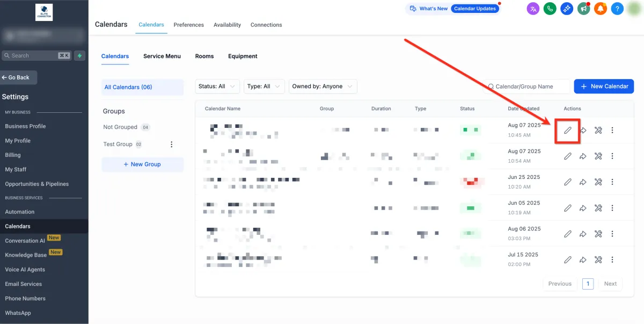Open the Service Menu sub-tab
The image size is (644, 324).
(162, 56)
